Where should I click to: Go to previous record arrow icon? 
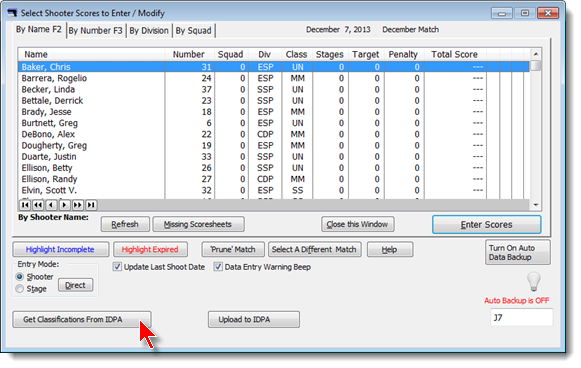pyautogui.click(x=52, y=205)
